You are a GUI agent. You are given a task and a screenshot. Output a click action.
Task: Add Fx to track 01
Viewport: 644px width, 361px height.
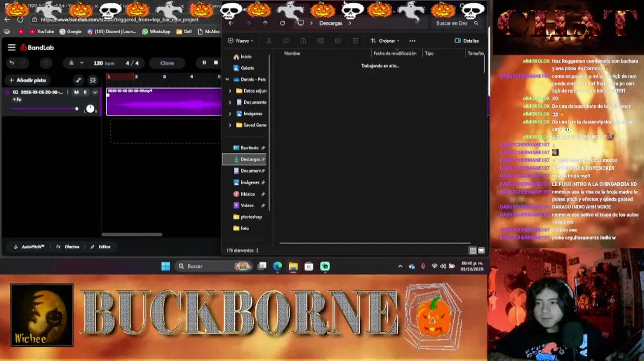click(x=17, y=100)
